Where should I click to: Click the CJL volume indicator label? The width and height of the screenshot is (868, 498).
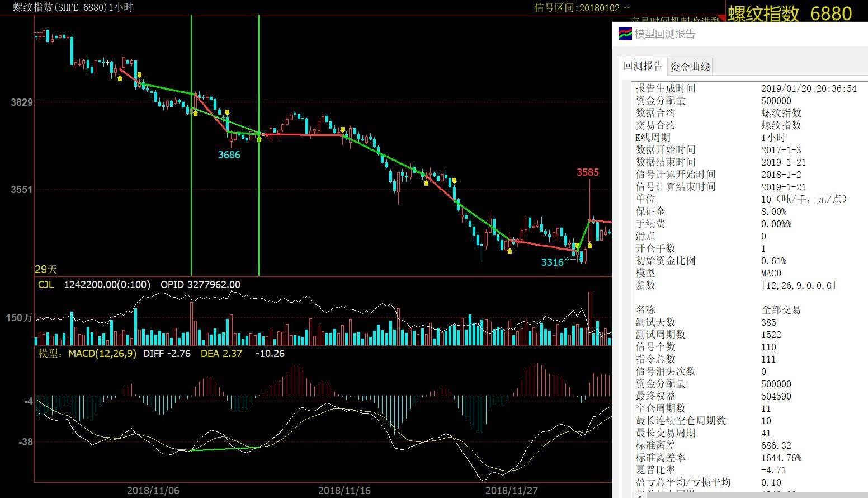[46, 284]
